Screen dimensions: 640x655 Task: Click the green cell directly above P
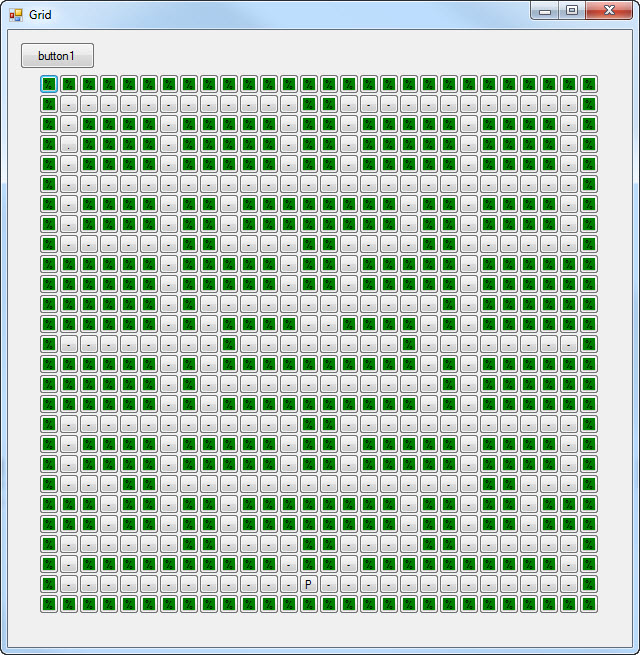coord(308,564)
